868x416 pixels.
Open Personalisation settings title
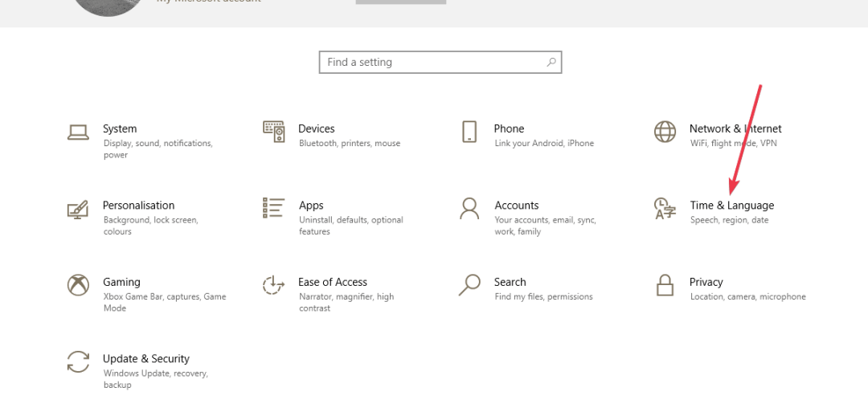point(138,206)
